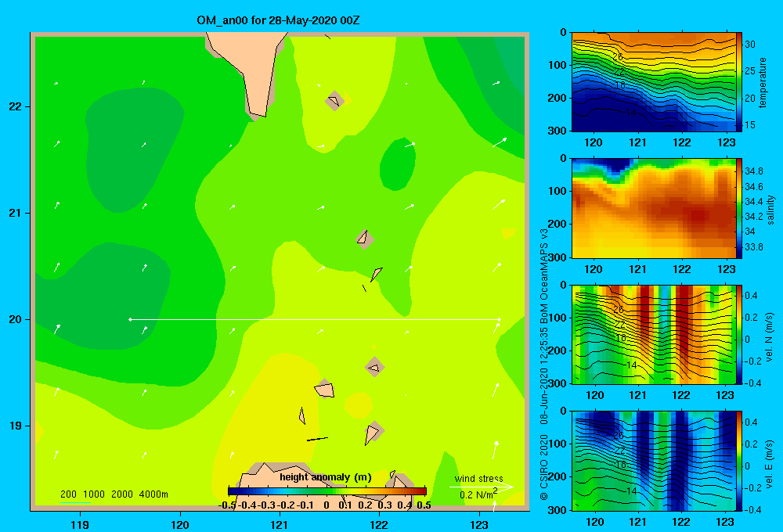This screenshot has width=783, height=532.
Task: Click latitude label "21" on main map axis
Action: [16, 213]
